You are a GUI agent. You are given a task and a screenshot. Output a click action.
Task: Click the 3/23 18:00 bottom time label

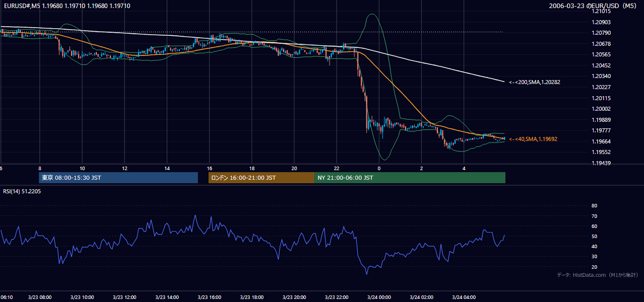click(251, 297)
